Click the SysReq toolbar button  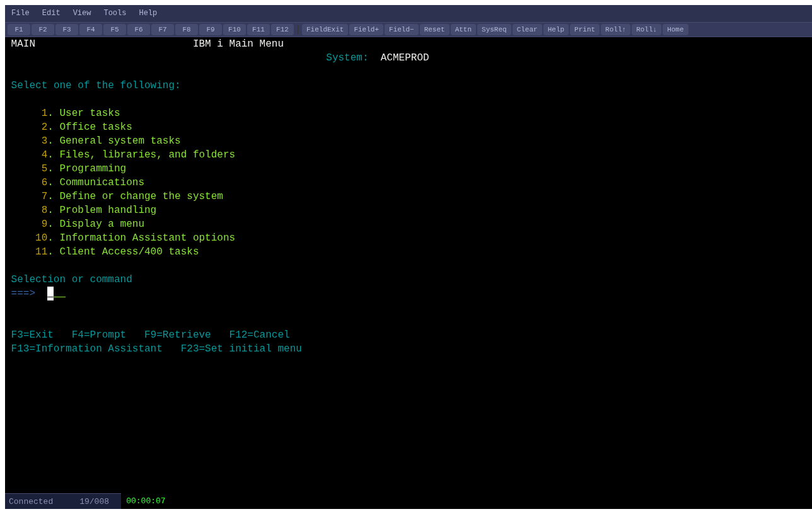(494, 30)
